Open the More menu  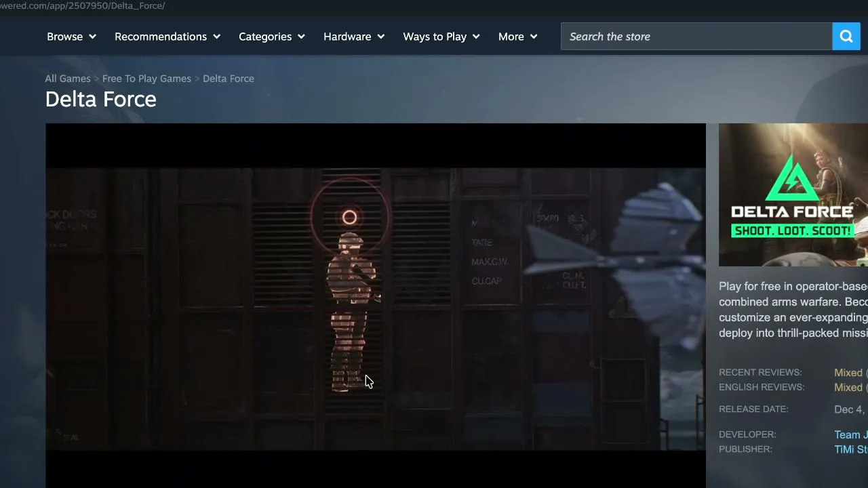point(518,37)
